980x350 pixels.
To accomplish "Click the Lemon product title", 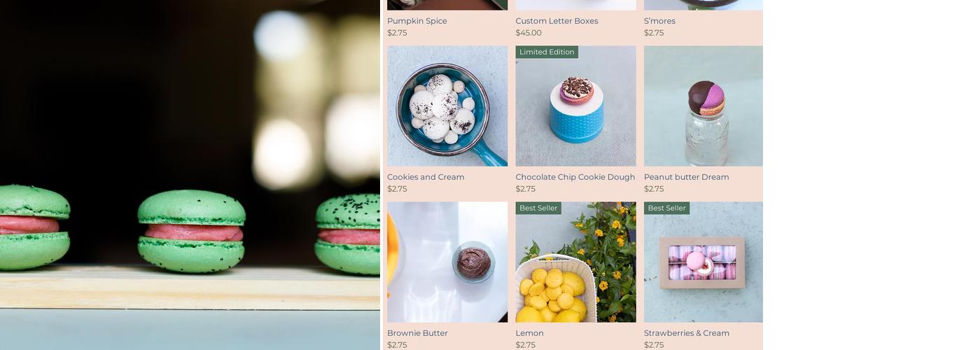I will click(x=530, y=333).
